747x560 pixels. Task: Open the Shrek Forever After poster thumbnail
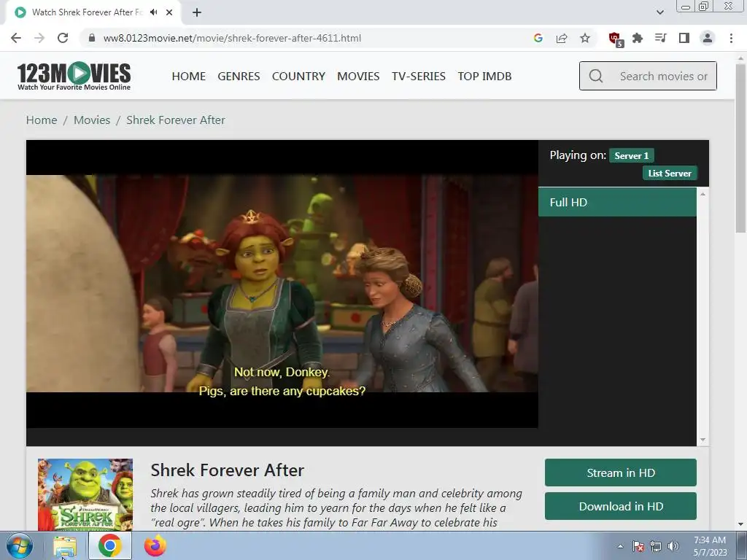pos(85,494)
